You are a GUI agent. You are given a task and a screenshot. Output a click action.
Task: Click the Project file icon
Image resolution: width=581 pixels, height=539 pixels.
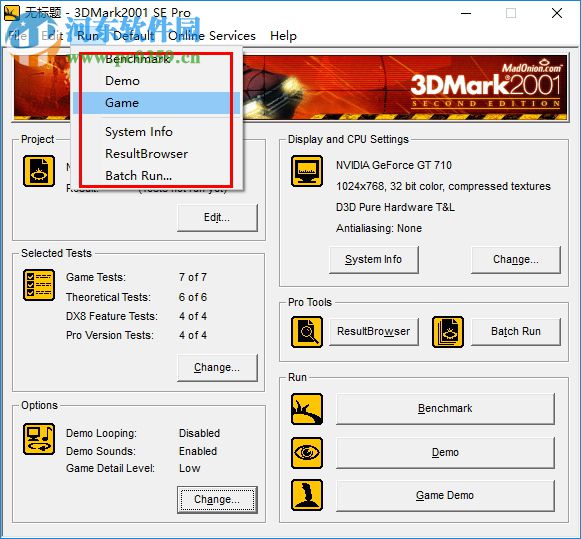(39, 171)
